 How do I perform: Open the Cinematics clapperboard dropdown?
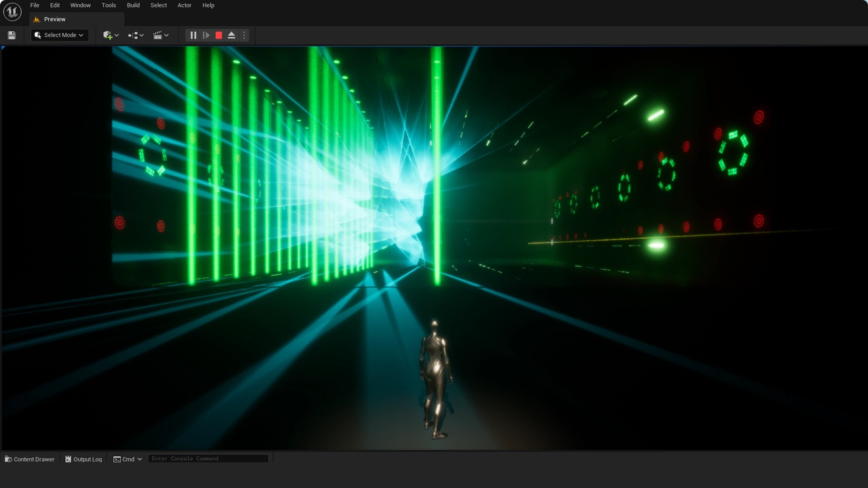click(161, 35)
